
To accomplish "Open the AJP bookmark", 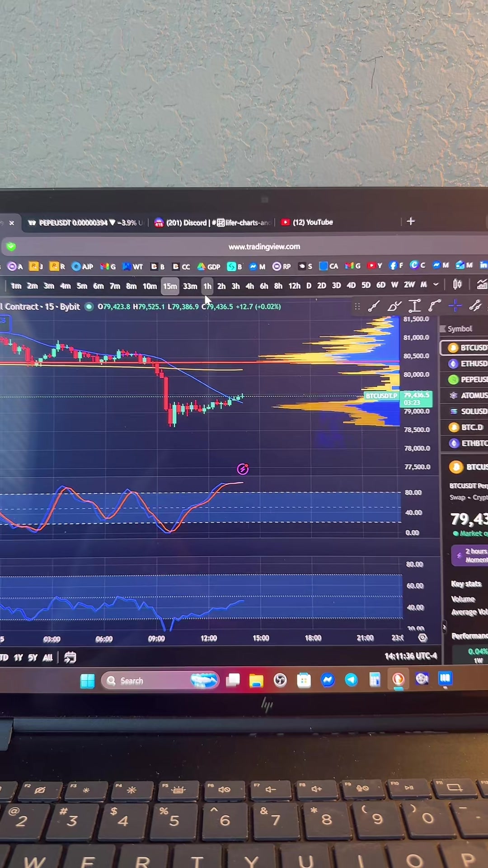I will coord(83,266).
